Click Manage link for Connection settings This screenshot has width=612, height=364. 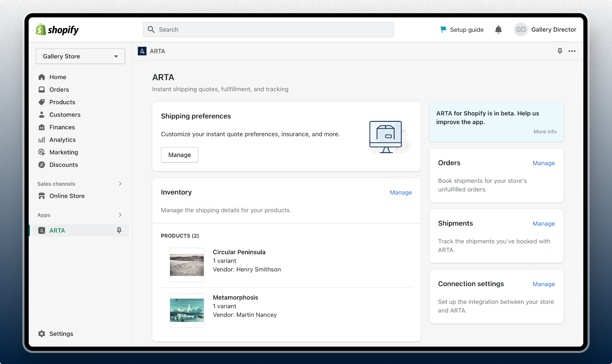(x=543, y=284)
